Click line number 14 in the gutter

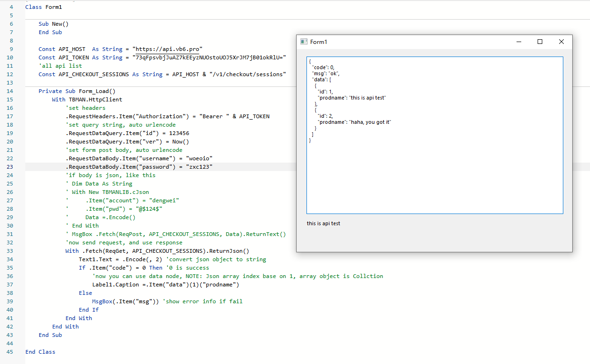(x=10, y=91)
